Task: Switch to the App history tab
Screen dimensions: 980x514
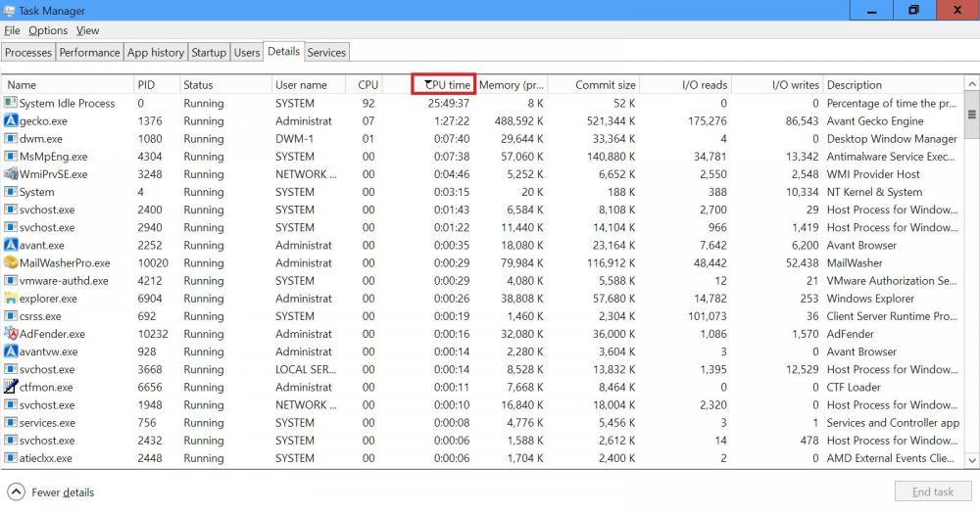Action: click(156, 53)
